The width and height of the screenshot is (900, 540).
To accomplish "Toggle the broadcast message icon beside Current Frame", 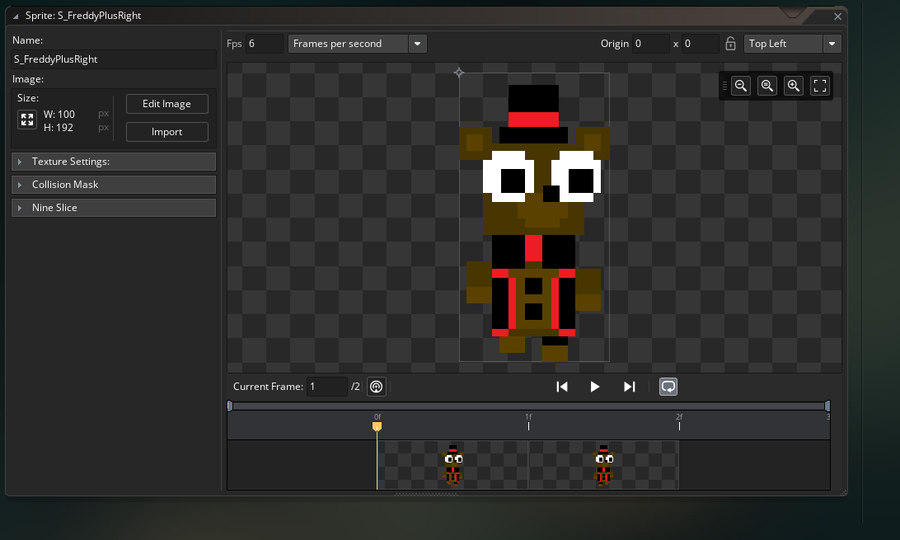I will click(x=376, y=387).
